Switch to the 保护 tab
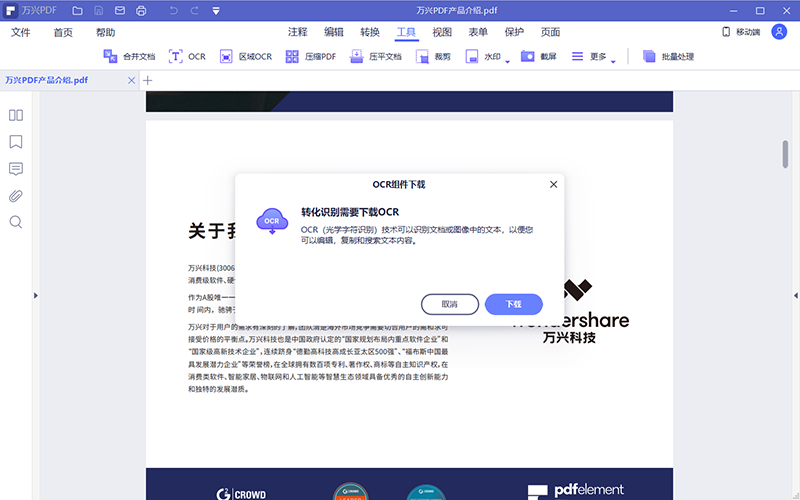This screenshot has width=800, height=500. 514,32
